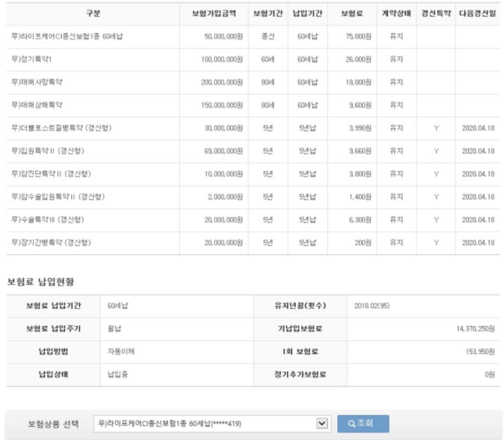The height and width of the screenshot is (440, 504).
Task: Click the 무)암진단특약II (갱신형) row name
Action: click(51, 174)
